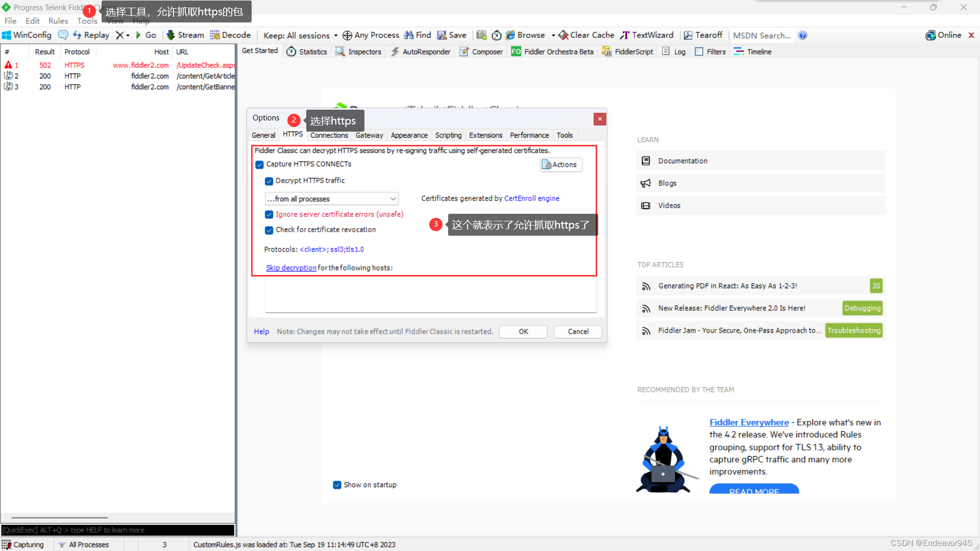Open the TextWizard tool
The width and height of the screenshot is (980, 551).
click(x=647, y=35)
